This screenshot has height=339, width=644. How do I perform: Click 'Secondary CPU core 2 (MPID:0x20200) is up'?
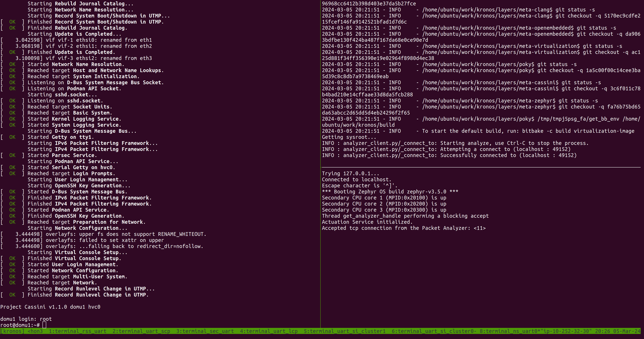pyautogui.click(x=384, y=204)
